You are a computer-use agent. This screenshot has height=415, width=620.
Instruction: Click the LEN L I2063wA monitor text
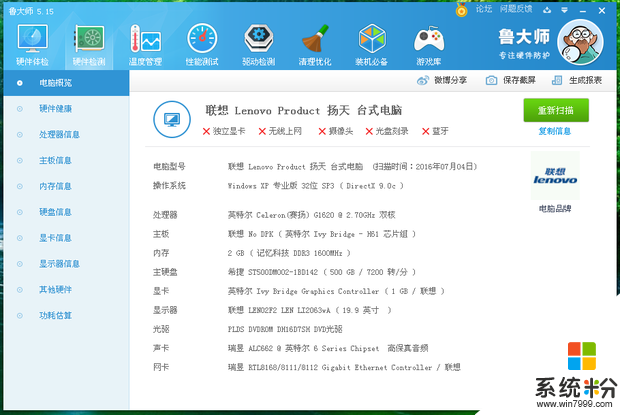point(310,310)
